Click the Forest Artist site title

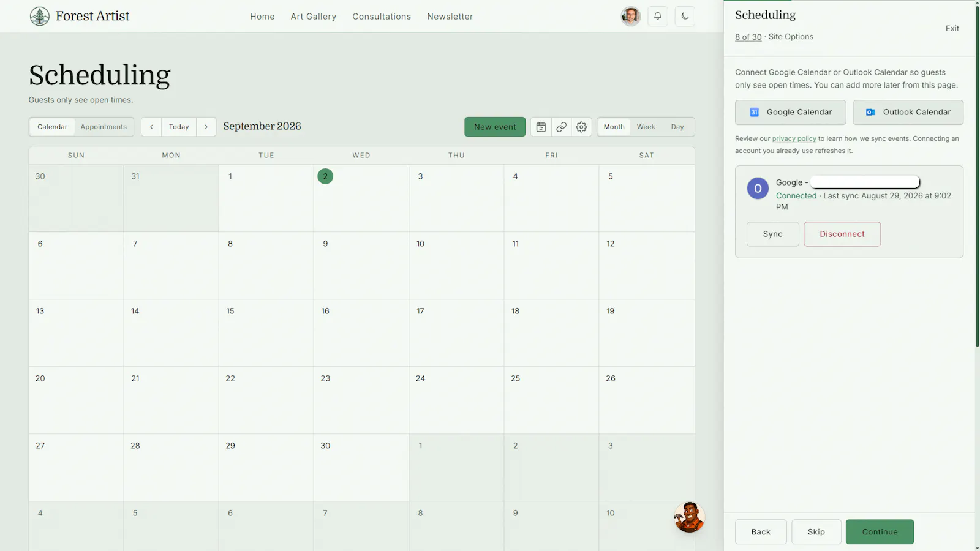tap(92, 16)
